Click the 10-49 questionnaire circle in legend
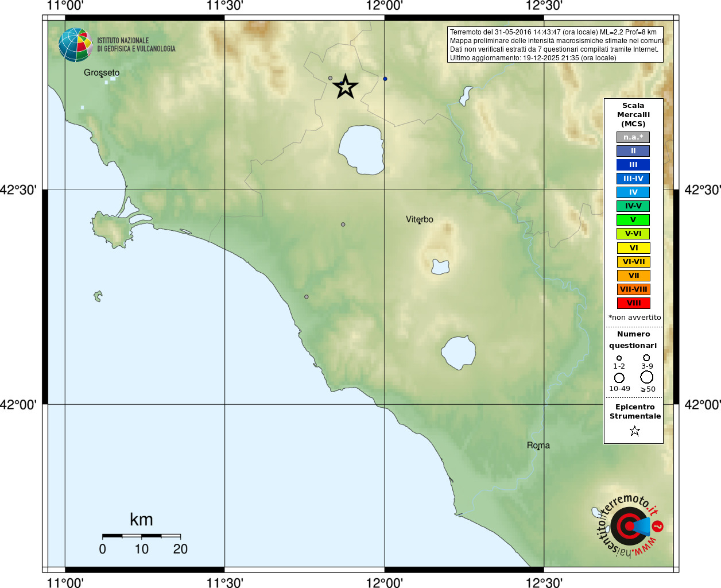Viewport: 721px width, 588px height. pos(619,378)
